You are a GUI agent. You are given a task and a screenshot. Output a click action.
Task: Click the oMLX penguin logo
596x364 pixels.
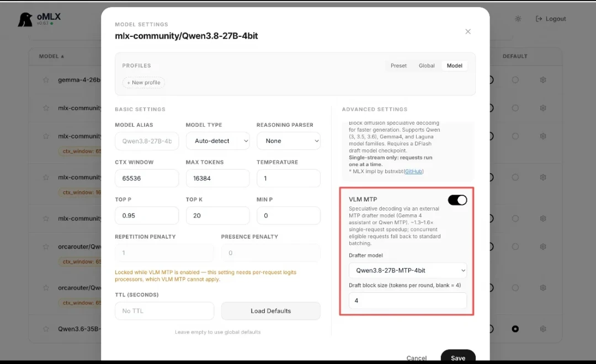[25, 20]
